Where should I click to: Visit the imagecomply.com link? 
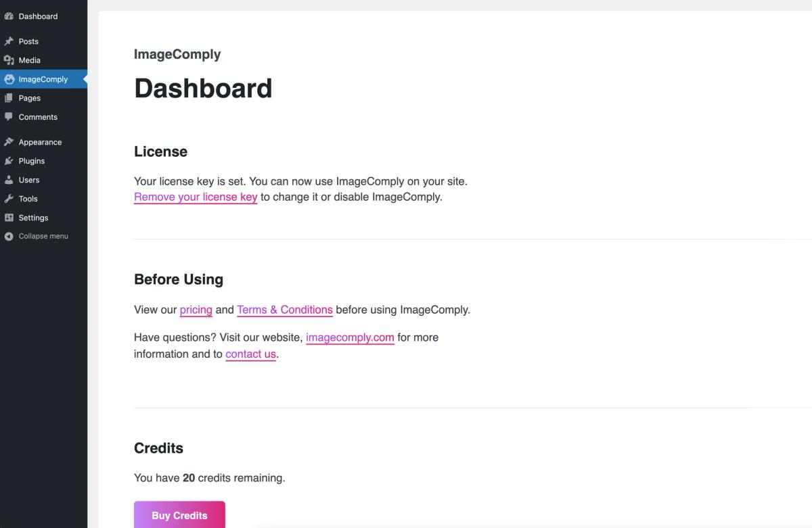(350, 337)
